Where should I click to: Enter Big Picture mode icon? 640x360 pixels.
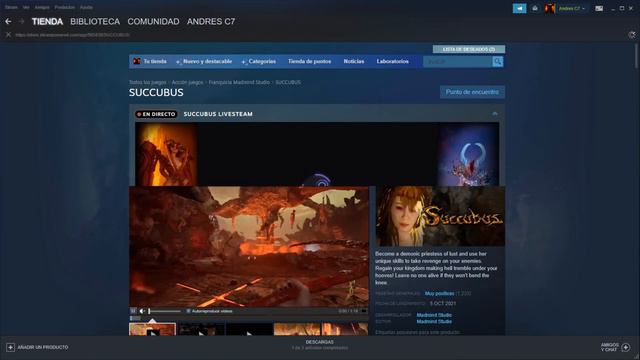pos(599,8)
